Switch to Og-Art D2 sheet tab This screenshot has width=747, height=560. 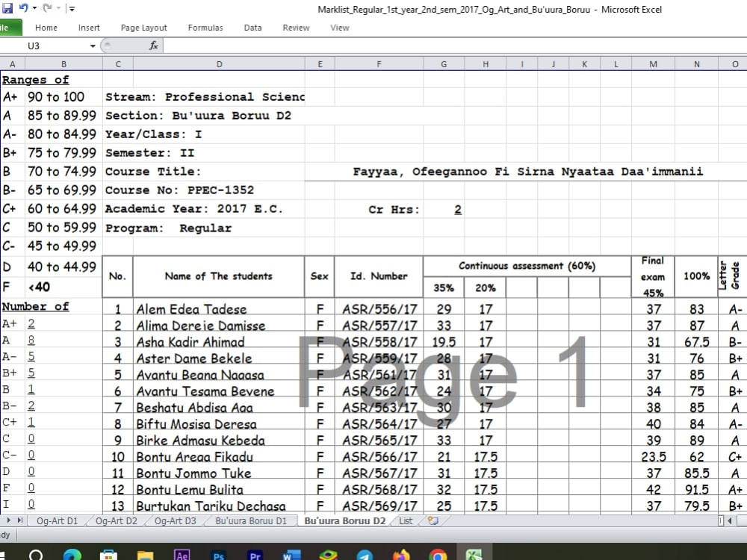tap(117, 520)
